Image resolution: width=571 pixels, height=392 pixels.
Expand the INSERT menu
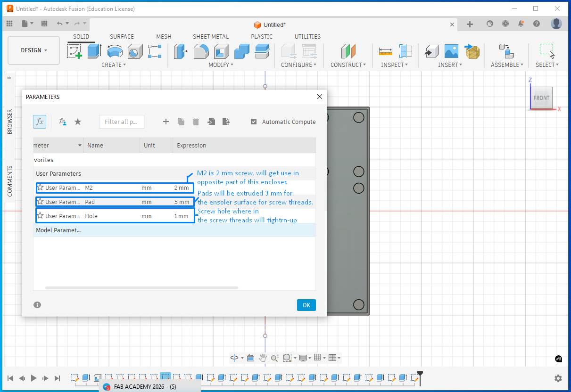[x=450, y=65]
